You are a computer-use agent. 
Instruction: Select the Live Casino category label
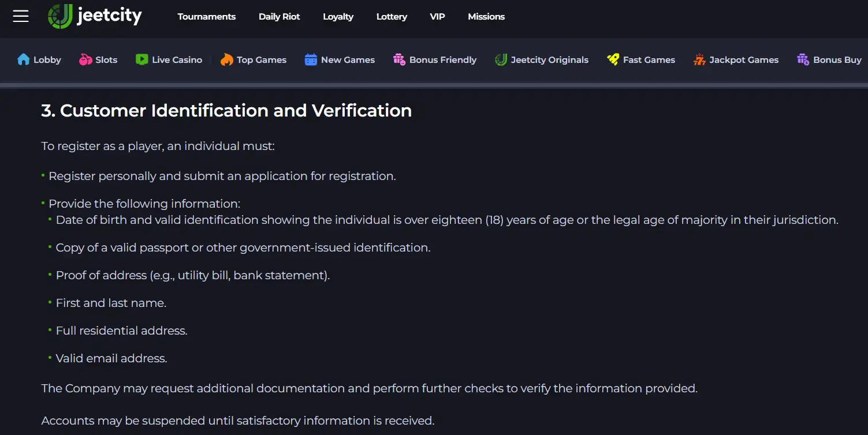pos(177,60)
